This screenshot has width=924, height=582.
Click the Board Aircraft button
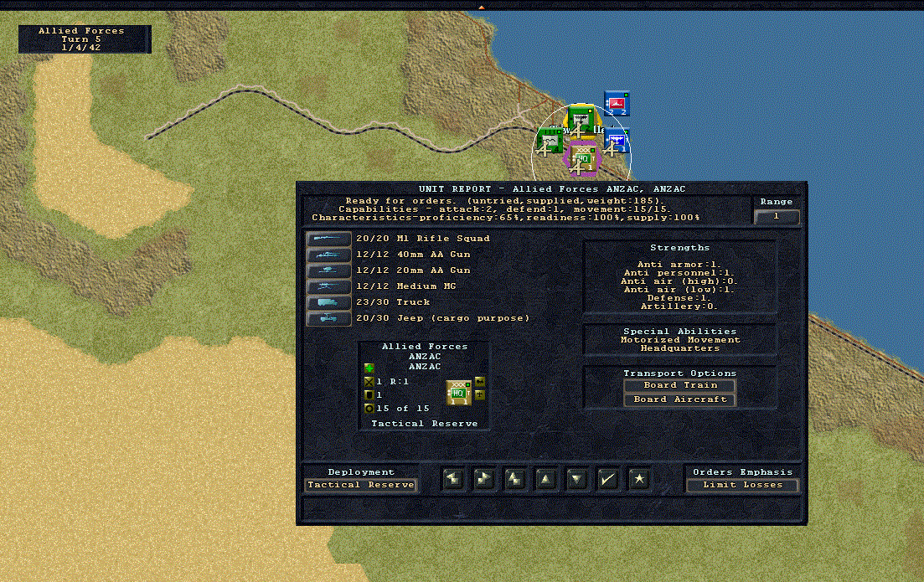coord(680,399)
